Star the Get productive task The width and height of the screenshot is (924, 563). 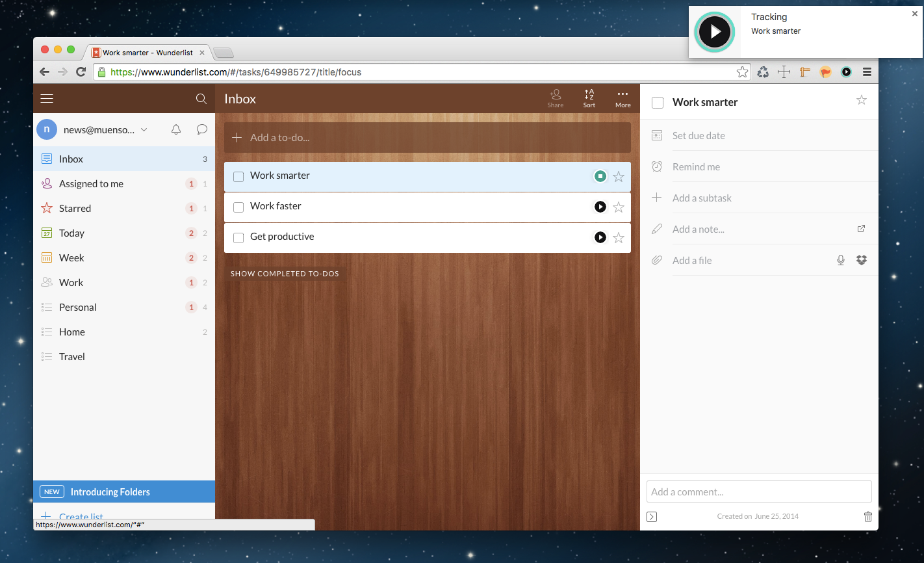point(619,237)
